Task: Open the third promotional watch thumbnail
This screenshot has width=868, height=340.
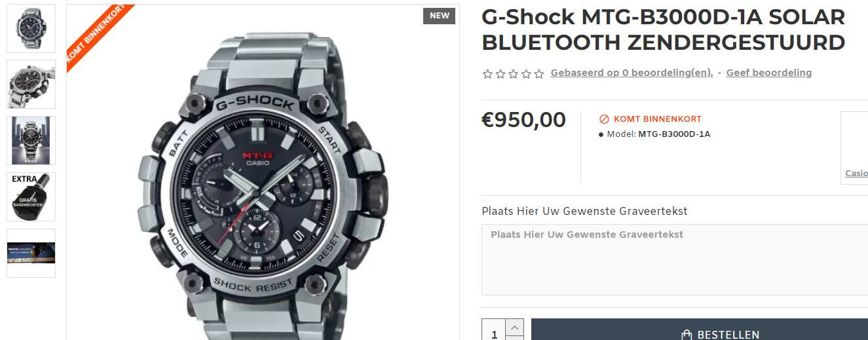Action: tap(31, 141)
